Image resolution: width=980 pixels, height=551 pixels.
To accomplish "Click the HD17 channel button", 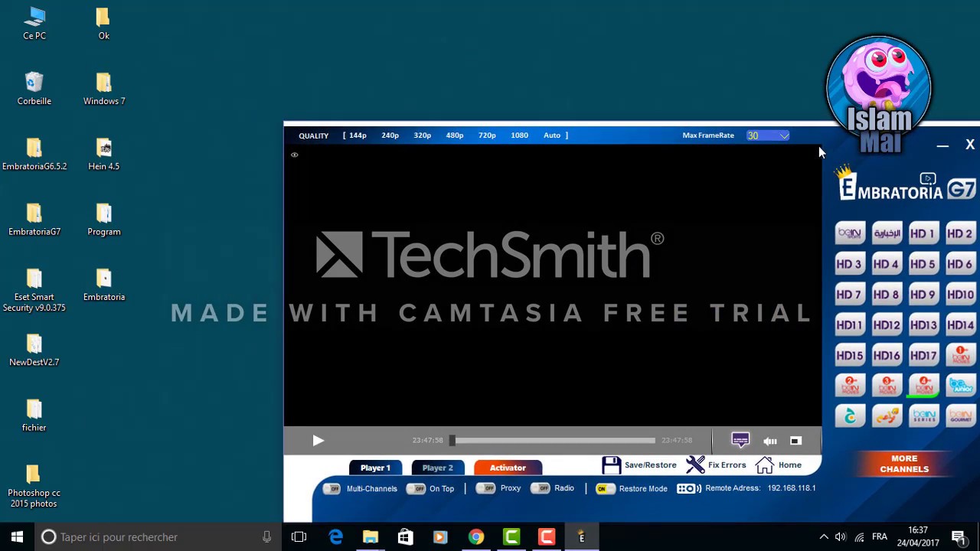I will 923,355.
